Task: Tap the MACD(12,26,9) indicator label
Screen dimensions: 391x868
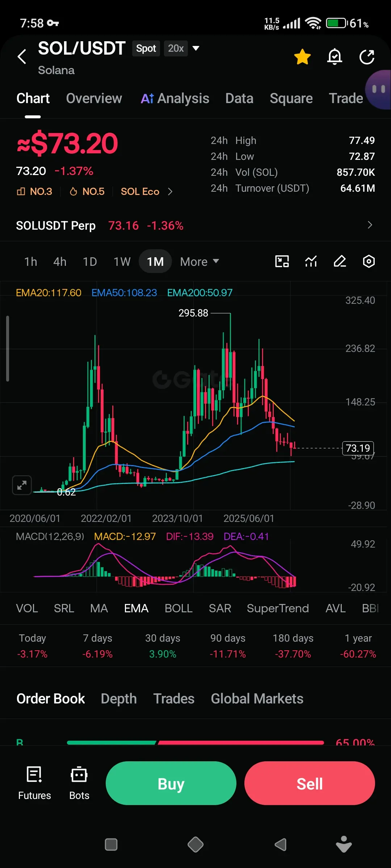Action: pyautogui.click(x=50, y=536)
